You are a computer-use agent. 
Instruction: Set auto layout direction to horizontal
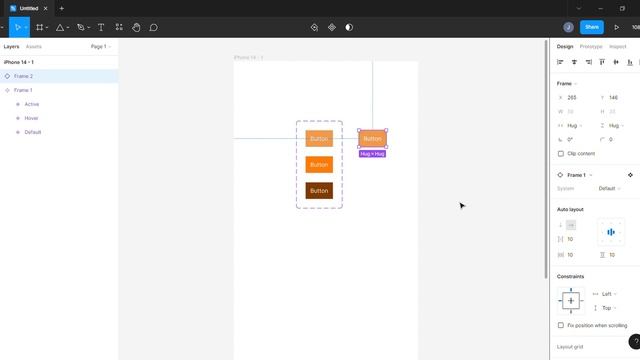click(571, 225)
